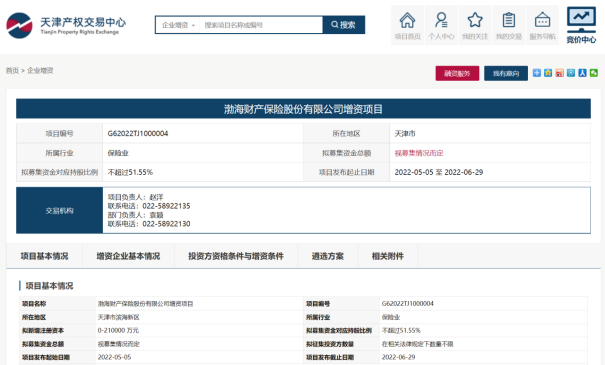Image resolution: width=605 pixels, height=365 pixels.
Task: Switch to 相关附件 tab
Action: tap(388, 256)
